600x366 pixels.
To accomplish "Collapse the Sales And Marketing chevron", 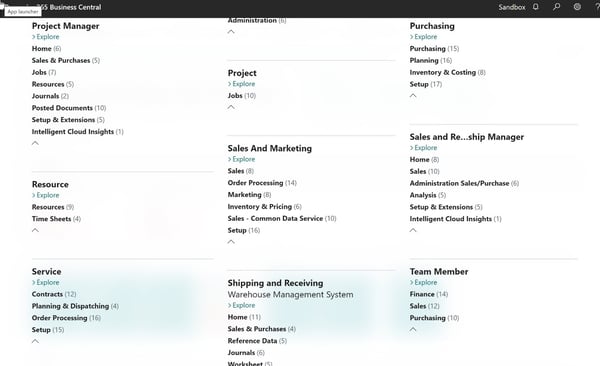I will coord(231,242).
